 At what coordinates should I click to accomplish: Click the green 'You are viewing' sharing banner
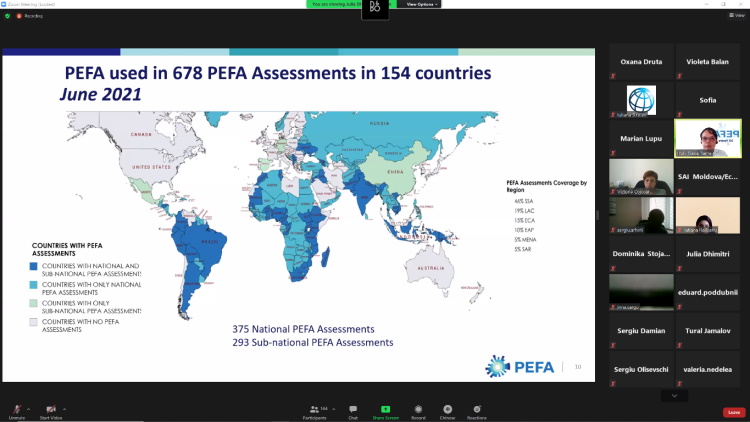point(352,4)
